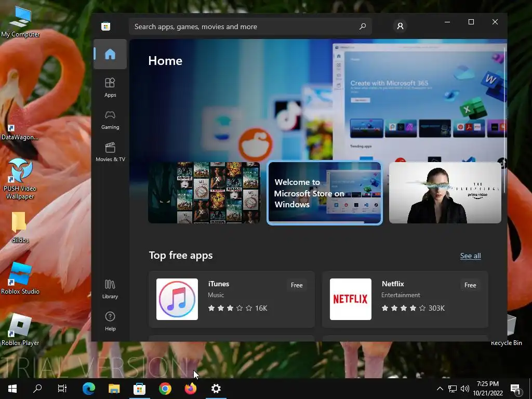Open volume control tray icon

coord(465,389)
